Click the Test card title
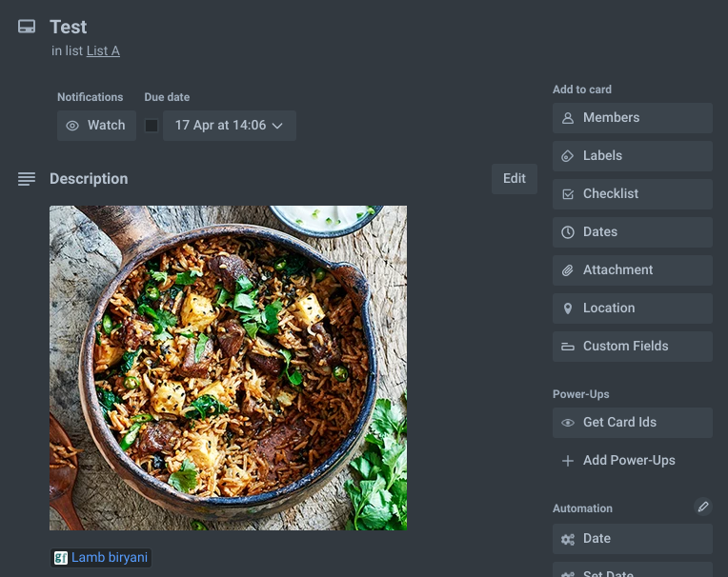Viewport: 728px width, 577px height. point(69,27)
